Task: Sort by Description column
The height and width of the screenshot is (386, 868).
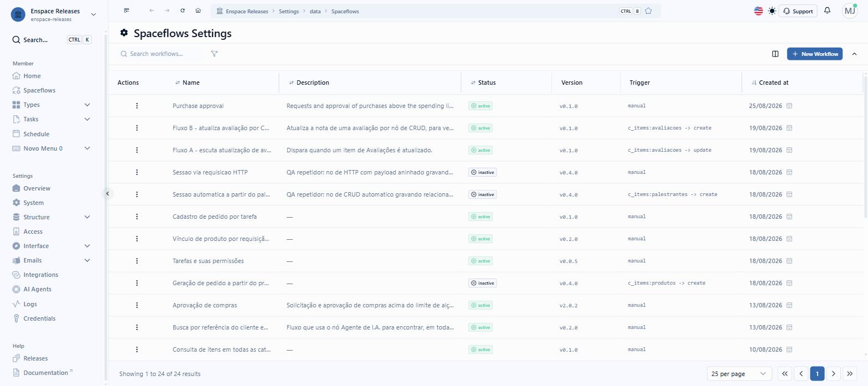Action: [x=309, y=83]
